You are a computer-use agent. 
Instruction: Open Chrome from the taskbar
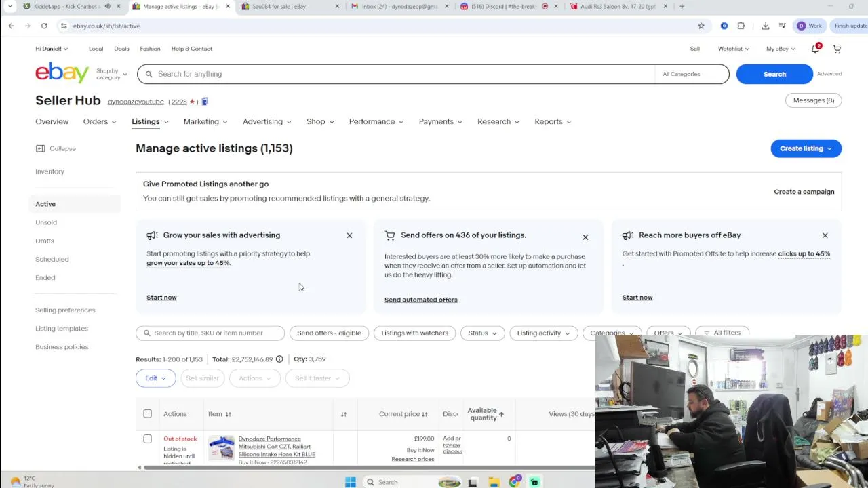pyautogui.click(x=514, y=482)
